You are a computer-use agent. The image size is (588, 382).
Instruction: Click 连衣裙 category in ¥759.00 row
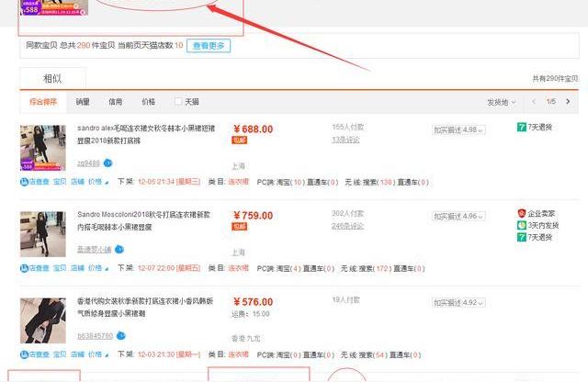(239, 268)
